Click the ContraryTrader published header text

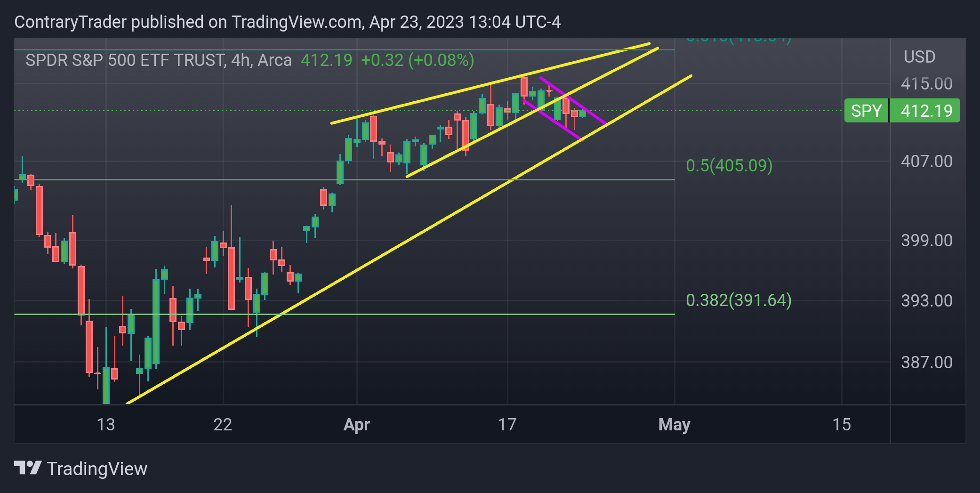[288, 22]
